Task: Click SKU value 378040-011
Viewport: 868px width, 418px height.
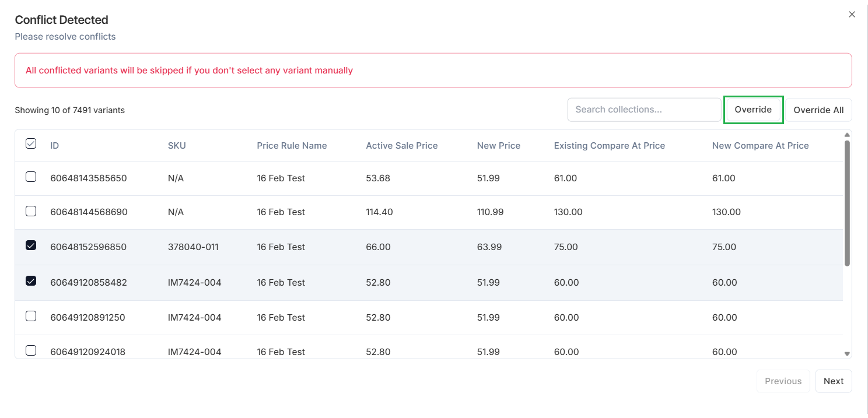Action: pyautogui.click(x=193, y=247)
